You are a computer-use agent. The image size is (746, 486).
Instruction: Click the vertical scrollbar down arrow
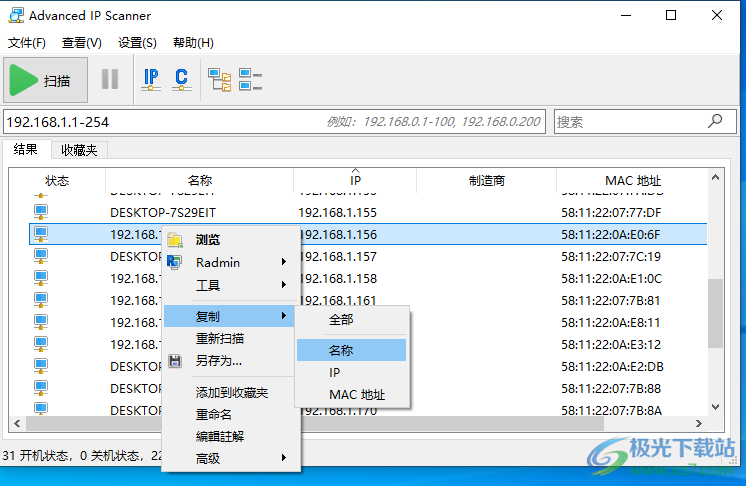[x=715, y=407]
